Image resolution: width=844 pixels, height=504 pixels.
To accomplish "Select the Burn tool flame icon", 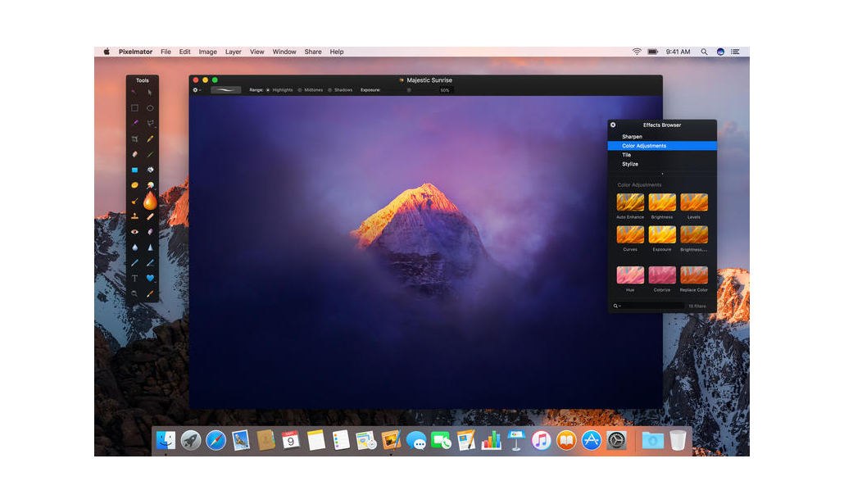I will [150, 201].
